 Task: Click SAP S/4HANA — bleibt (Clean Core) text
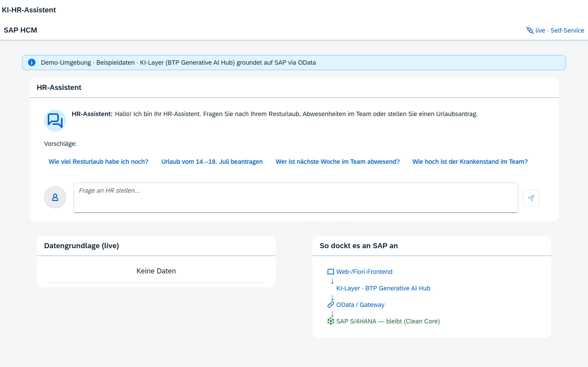tap(388, 321)
